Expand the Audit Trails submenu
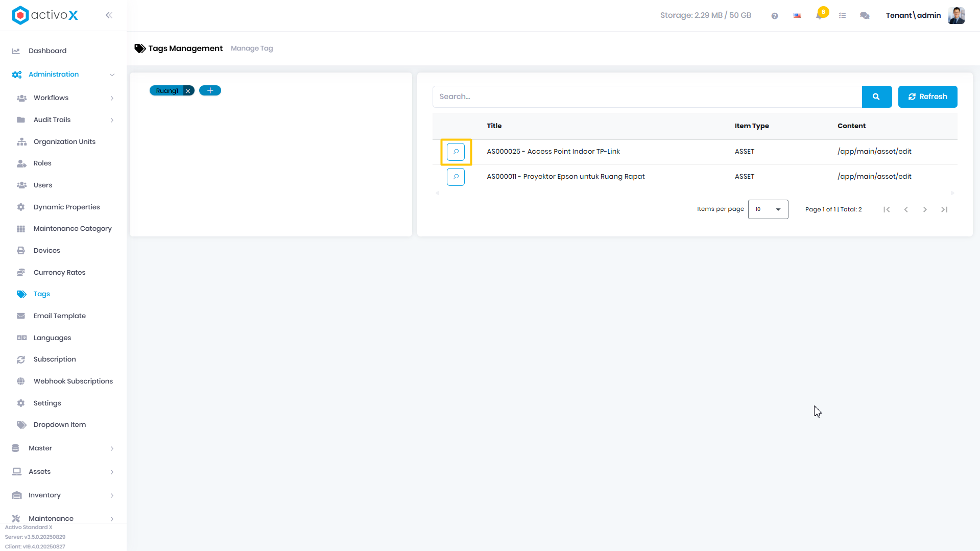The width and height of the screenshot is (980, 551). 63,120
